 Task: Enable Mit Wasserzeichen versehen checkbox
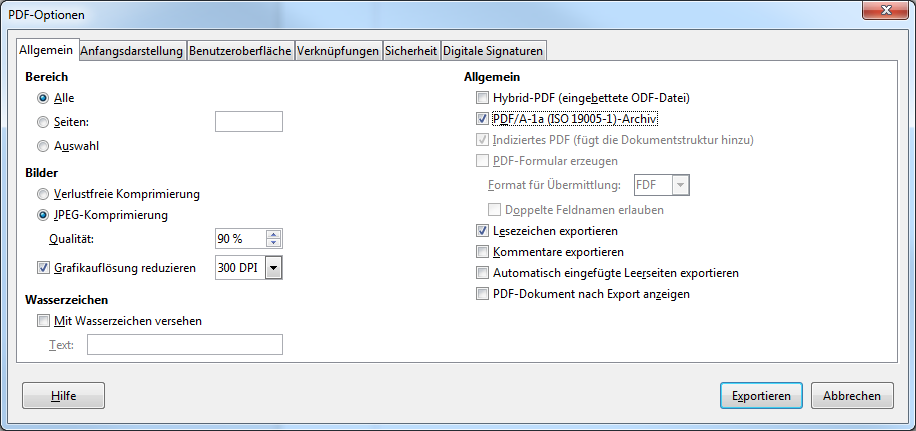point(43,321)
